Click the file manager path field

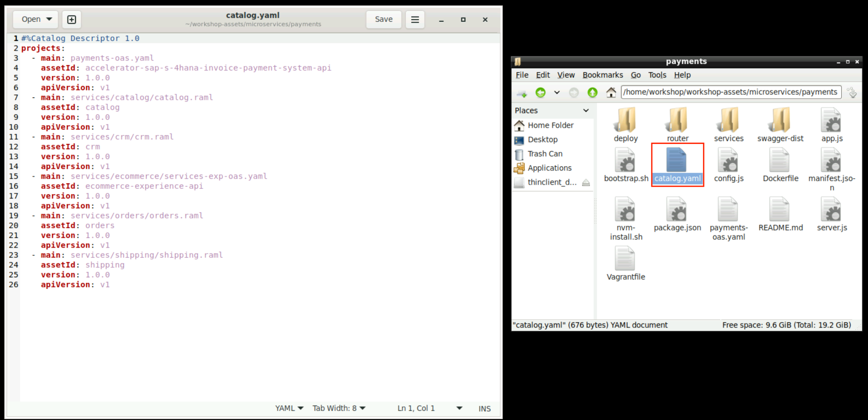click(x=730, y=92)
